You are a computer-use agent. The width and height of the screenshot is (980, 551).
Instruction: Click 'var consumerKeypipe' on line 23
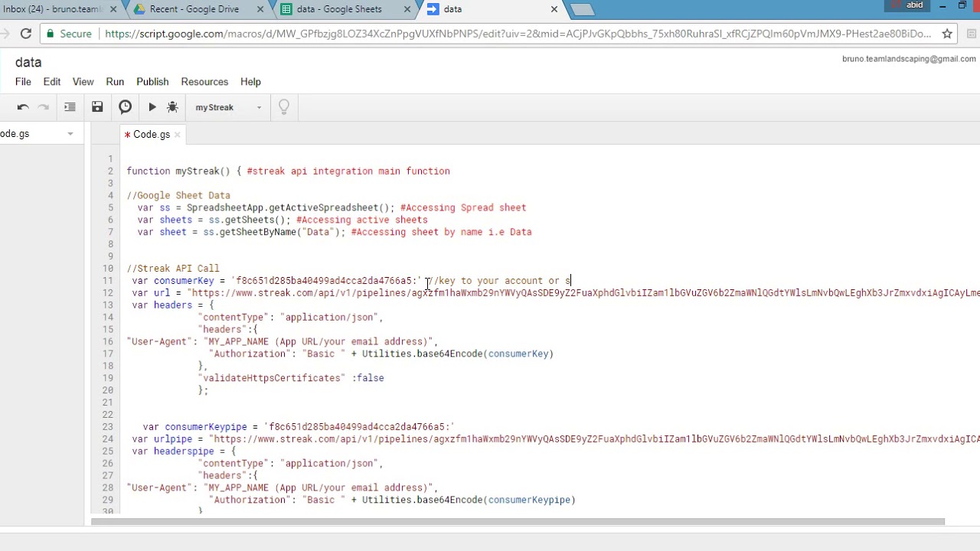pyautogui.click(x=194, y=427)
